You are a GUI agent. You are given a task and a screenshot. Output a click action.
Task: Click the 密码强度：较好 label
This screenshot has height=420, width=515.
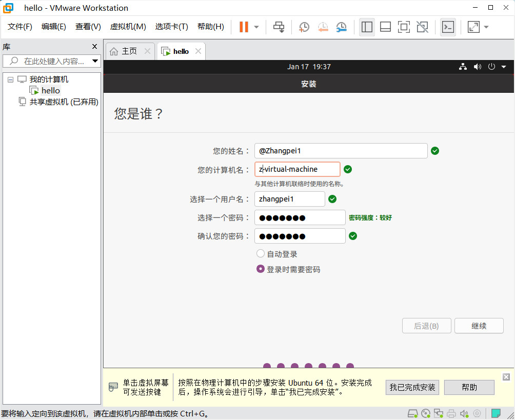[370, 218]
